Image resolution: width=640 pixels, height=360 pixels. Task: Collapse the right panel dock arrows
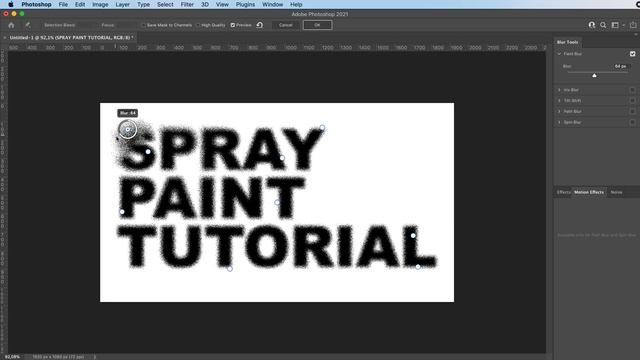[x=636, y=35]
